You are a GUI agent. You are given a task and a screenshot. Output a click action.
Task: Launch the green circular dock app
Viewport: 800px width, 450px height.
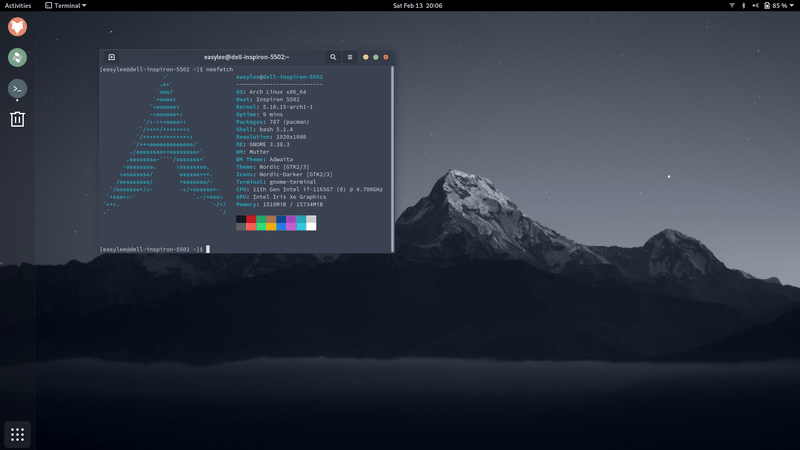pyautogui.click(x=17, y=57)
